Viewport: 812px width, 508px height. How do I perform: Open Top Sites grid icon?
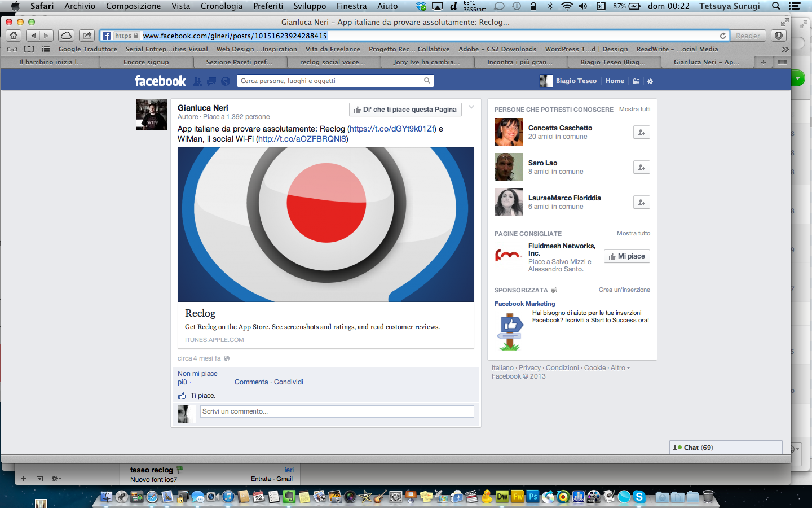(46, 49)
